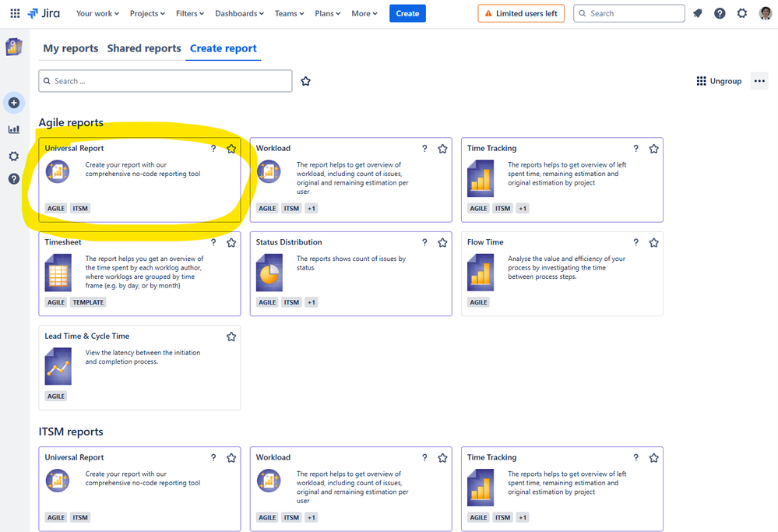The height and width of the screenshot is (532, 778).
Task: Click the Limited users left warning button
Action: click(x=521, y=13)
